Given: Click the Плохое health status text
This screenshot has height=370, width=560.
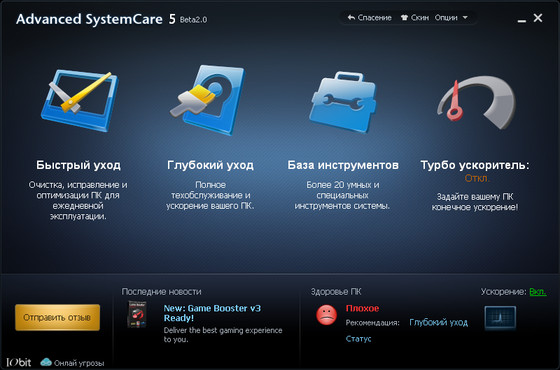Looking at the screenshot, I should [x=362, y=308].
